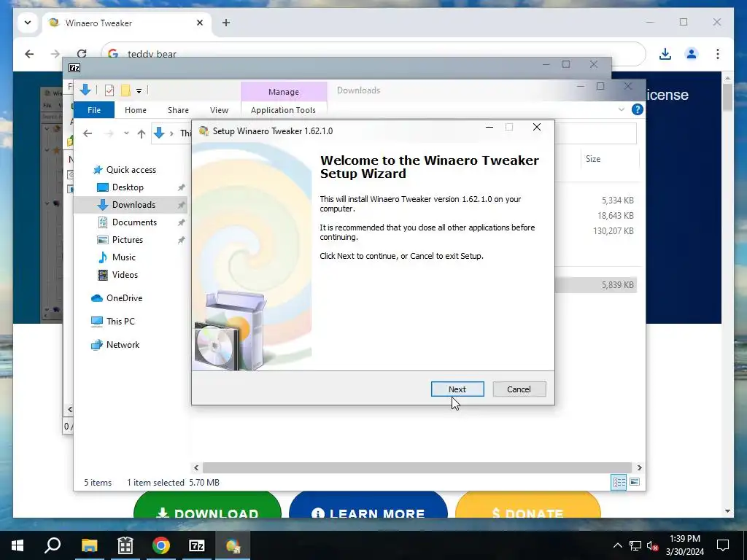Open Chrome tab search dropdown

(28, 23)
